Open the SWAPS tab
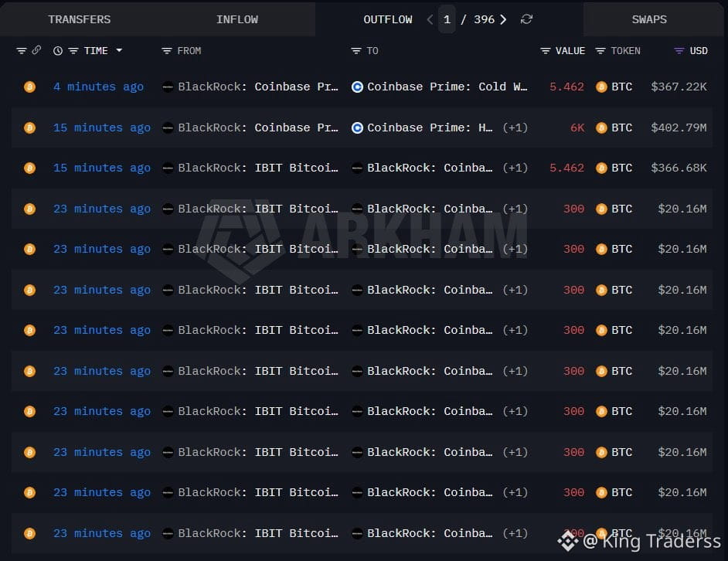 649,19
